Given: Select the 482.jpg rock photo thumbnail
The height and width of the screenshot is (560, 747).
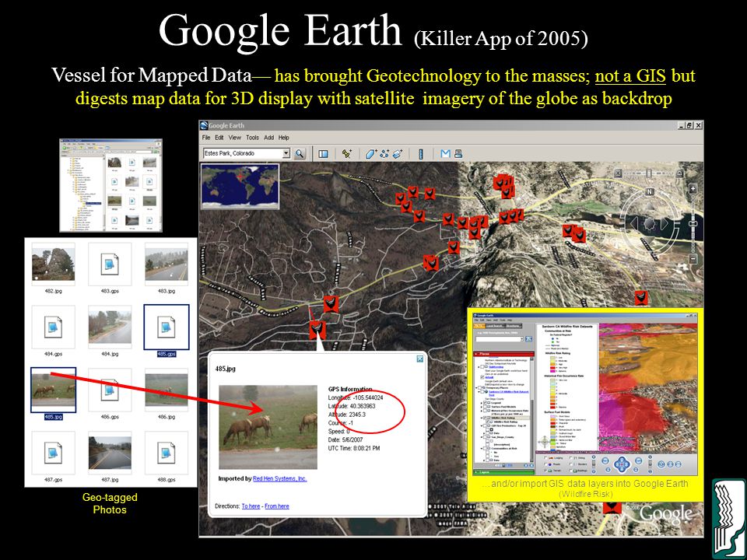Looking at the screenshot, I should click(x=53, y=264).
